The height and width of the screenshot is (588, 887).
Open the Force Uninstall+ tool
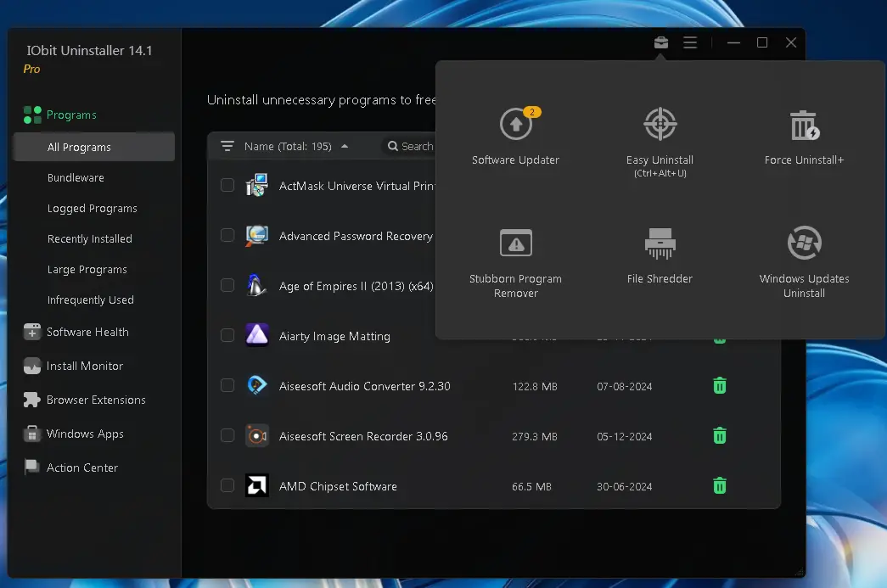pos(804,135)
